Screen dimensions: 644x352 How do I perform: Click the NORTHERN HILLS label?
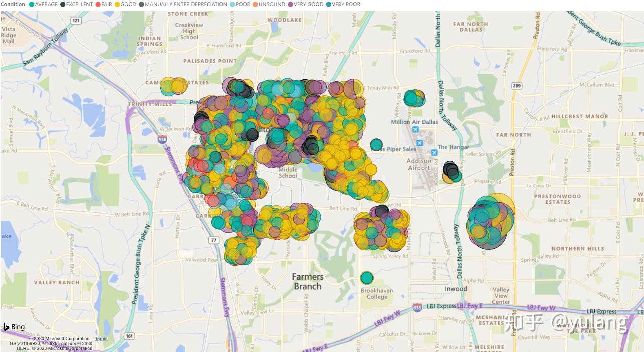[578, 248]
